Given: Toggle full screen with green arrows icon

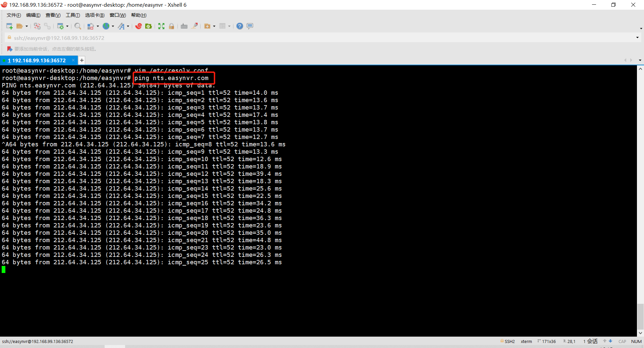Looking at the screenshot, I should pyautogui.click(x=161, y=26).
